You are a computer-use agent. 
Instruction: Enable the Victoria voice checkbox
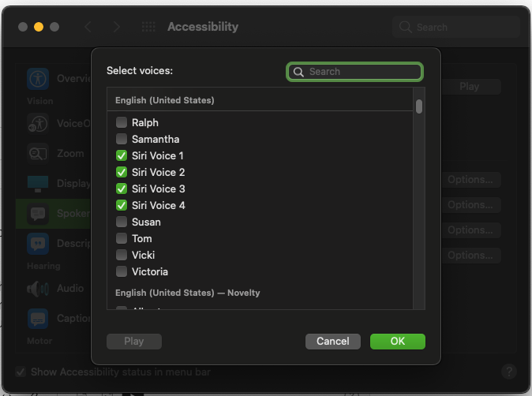tap(122, 271)
